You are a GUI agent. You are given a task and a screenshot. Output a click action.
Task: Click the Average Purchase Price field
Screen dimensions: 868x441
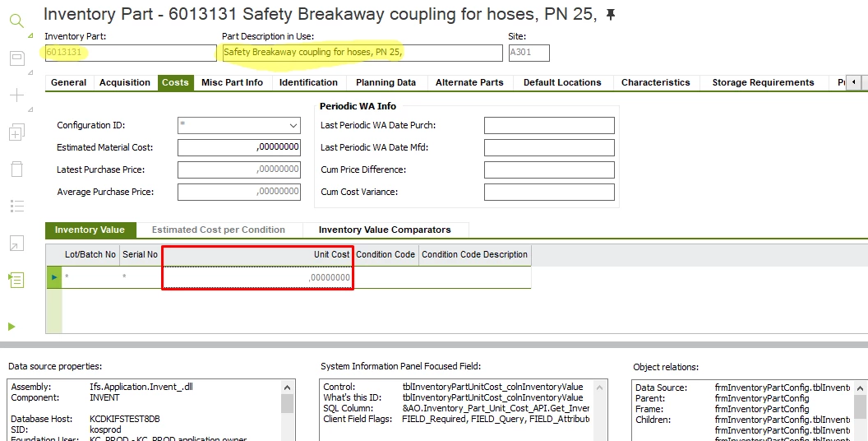(x=239, y=192)
